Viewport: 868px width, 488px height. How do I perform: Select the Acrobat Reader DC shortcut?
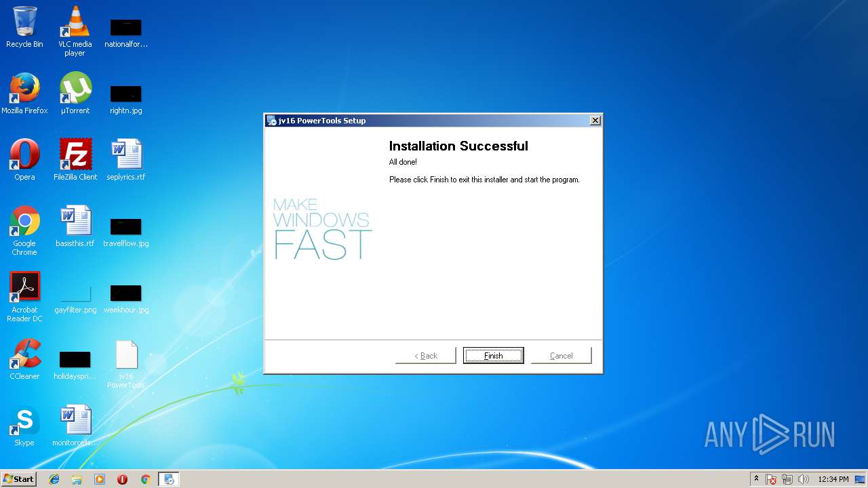click(24, 298)
